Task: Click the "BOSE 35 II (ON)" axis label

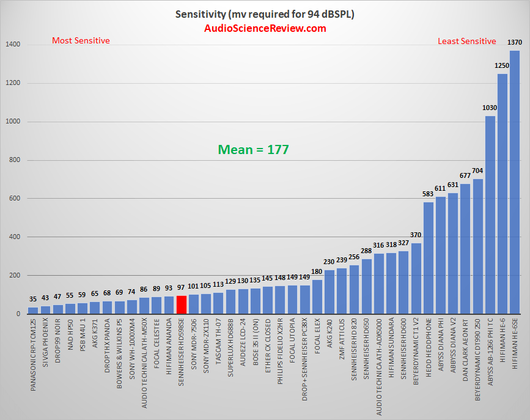Action: point(256,342)
